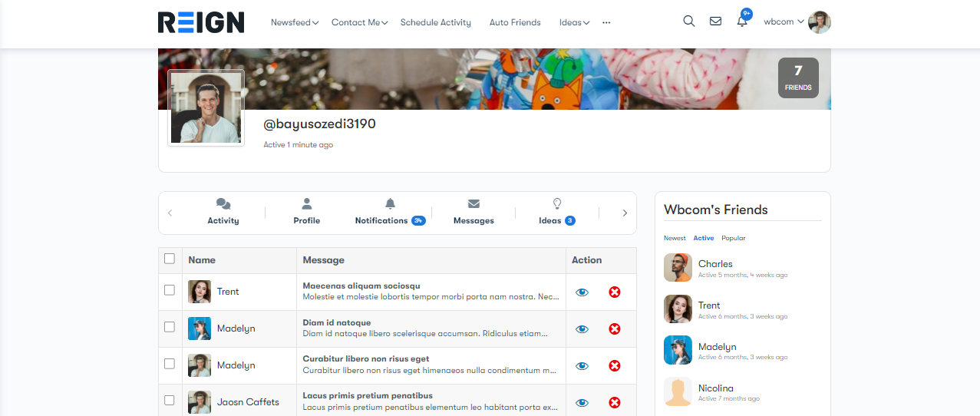Select the checkbox beside Trent's message

170,290
